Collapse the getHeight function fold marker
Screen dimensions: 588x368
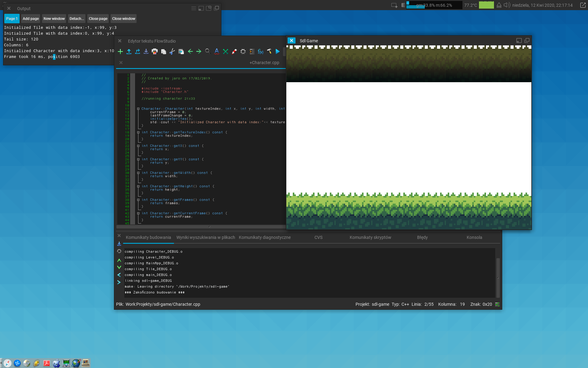coord(138,186)
